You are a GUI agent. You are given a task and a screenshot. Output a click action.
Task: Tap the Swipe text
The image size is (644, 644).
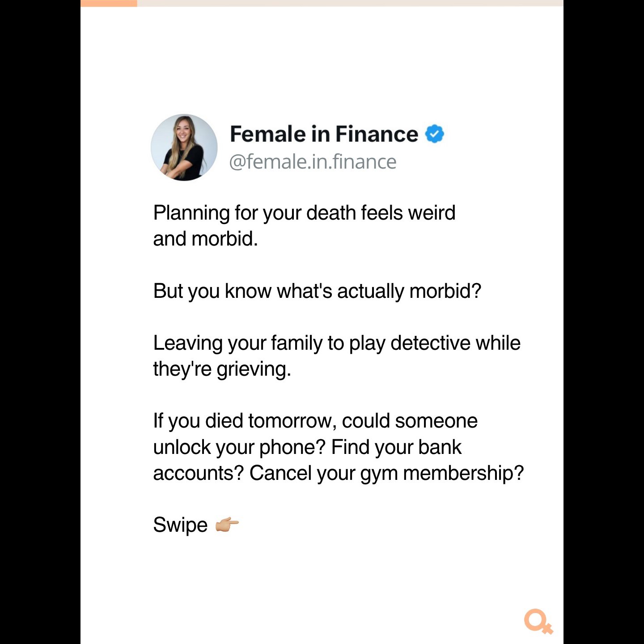click(180, 525)
